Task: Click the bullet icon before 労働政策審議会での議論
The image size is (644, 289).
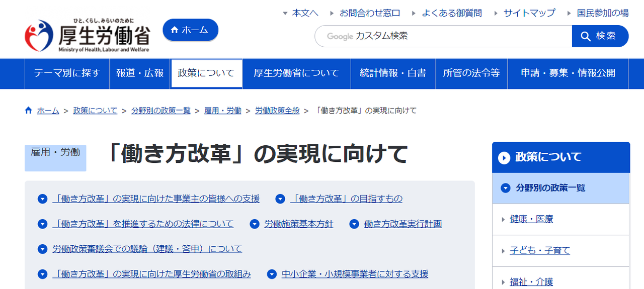Action: point(42,249)
